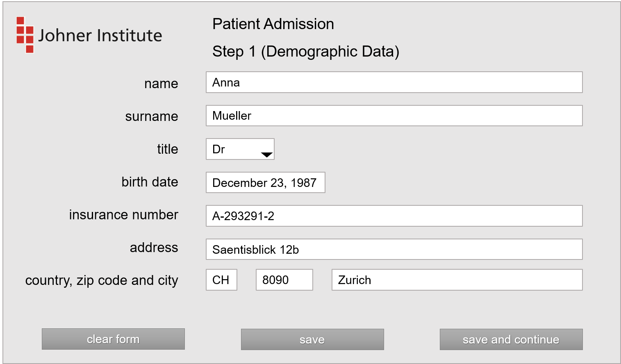Focus the name field containing Anna
The width and height of the screenshot is (621, 364).
(x=394, y=82)
